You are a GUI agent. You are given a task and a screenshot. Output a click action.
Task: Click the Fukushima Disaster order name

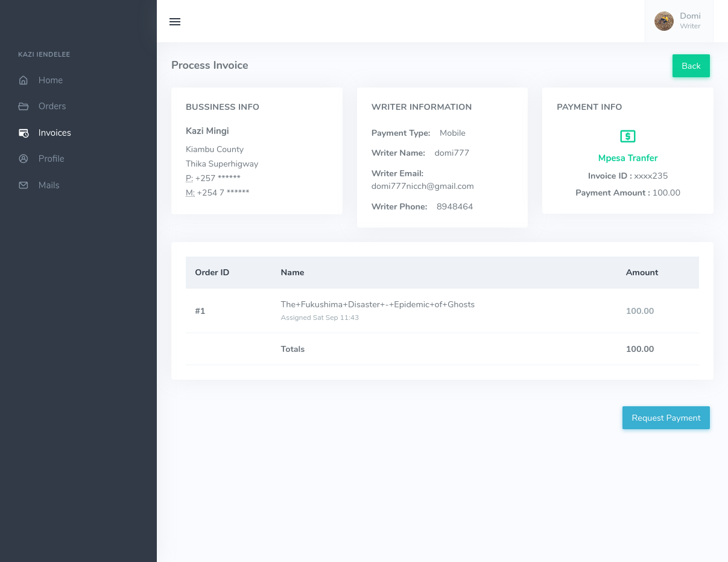pyautogui.click(x=378, y=305)
